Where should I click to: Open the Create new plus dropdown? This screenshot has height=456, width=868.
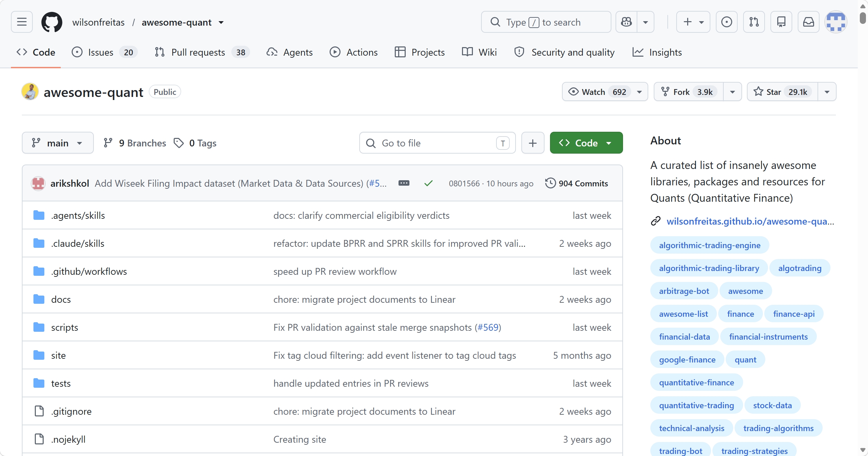[x=693, y=22]
